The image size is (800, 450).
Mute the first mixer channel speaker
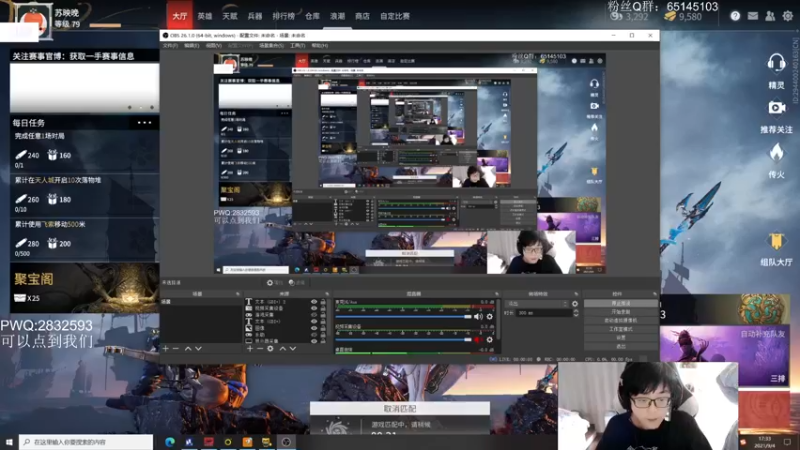pos(478,317)
